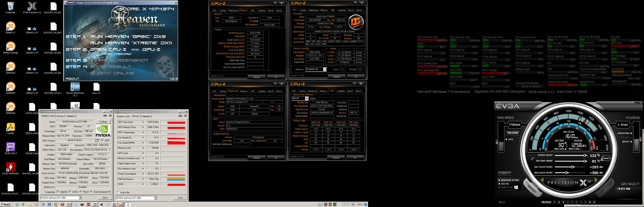Open Windows Explorer folder on taskbar
Viewport: 644px width, 207px height.
(30, 205)
